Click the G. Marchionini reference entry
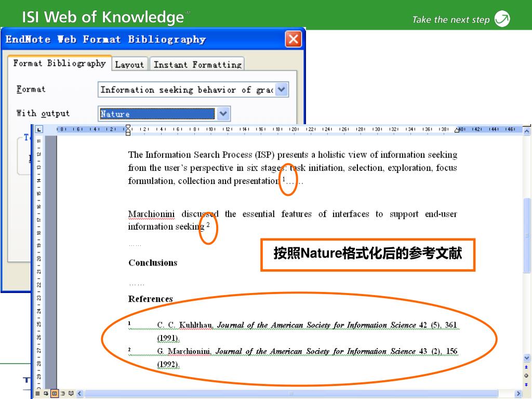Image resolution: width=532 pixels, height=399 pixels. pyautogui.click(x=293, y=357)
